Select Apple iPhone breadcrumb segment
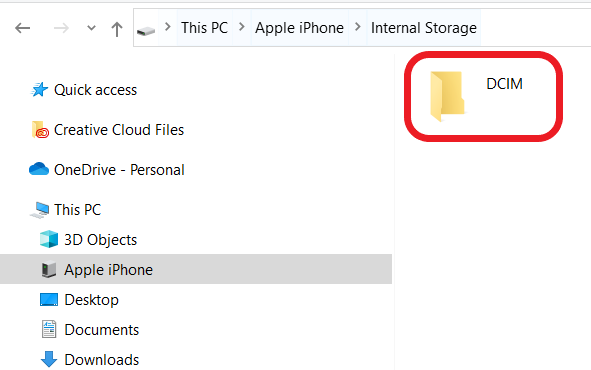The height and width of the screenshot is (370, 591). (x=300, y=28)
